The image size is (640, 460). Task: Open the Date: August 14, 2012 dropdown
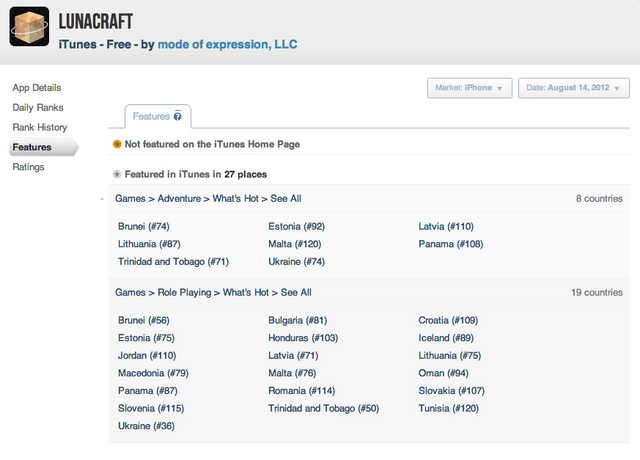point(573,88)
